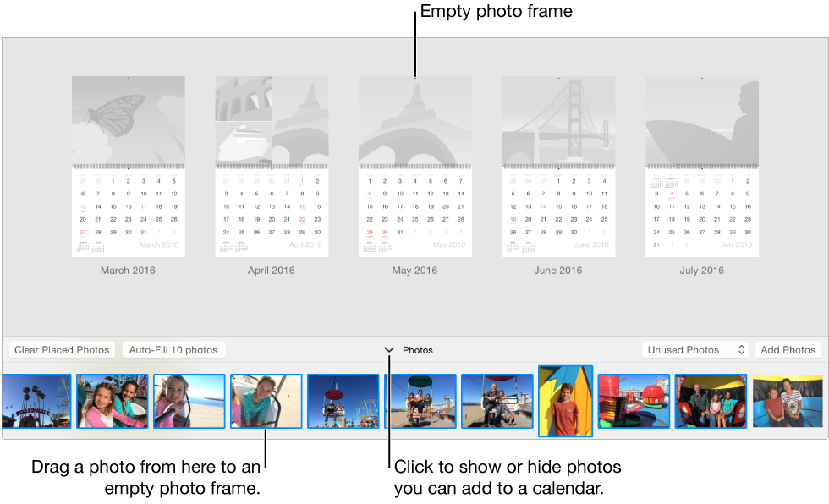This screenshot has height=504, width=829.
Task: Click the second mini calendar icon below June 2016
Action: (527, 246)
